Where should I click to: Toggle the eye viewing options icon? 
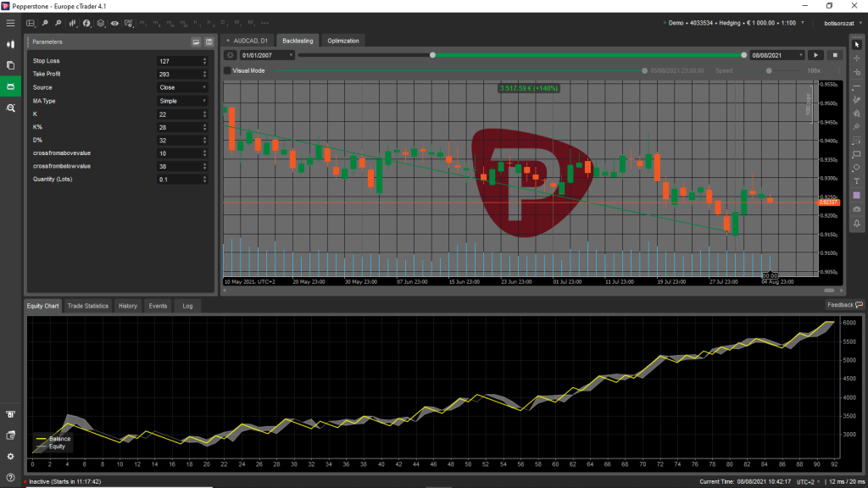click(114, 23)
